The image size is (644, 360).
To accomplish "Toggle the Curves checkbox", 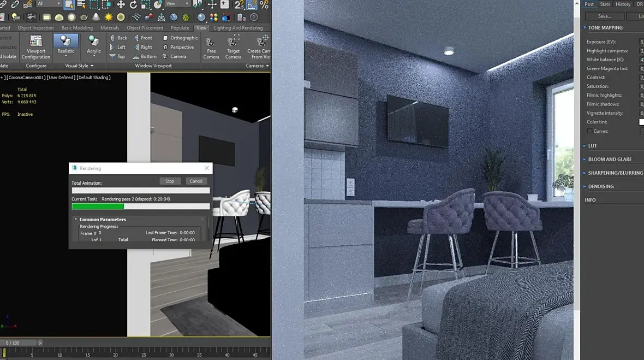I will 589,131.
